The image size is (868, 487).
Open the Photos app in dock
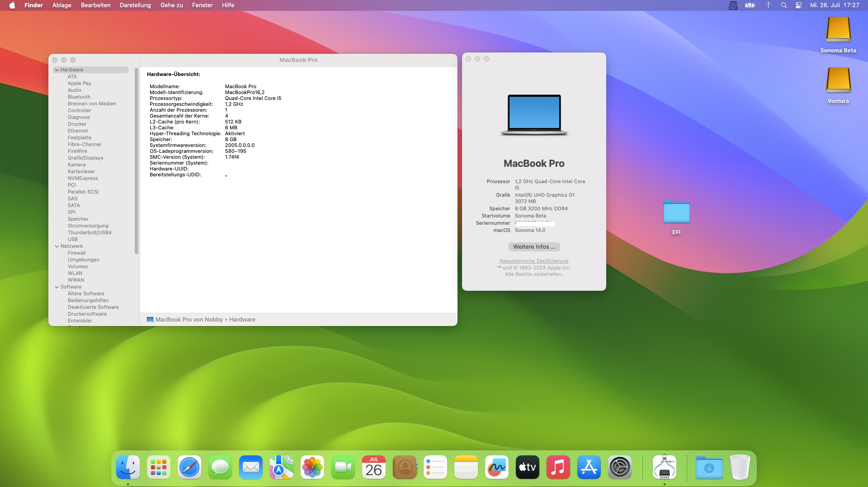312,468
